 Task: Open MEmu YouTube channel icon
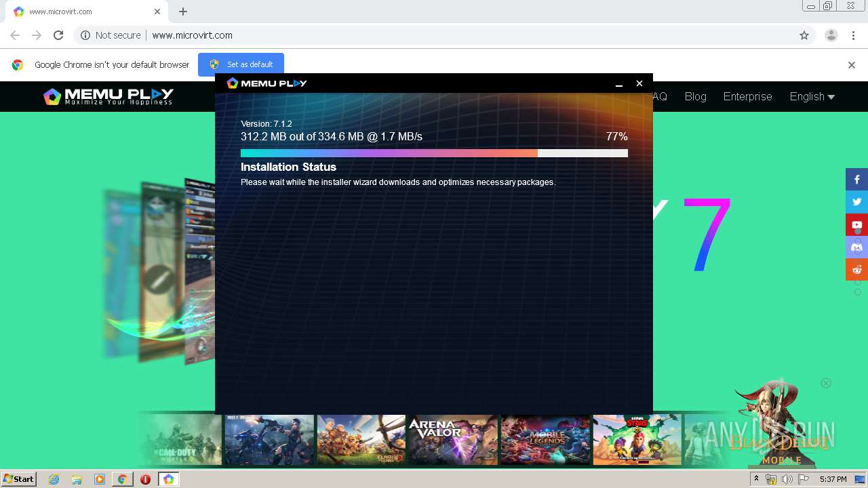856,224
